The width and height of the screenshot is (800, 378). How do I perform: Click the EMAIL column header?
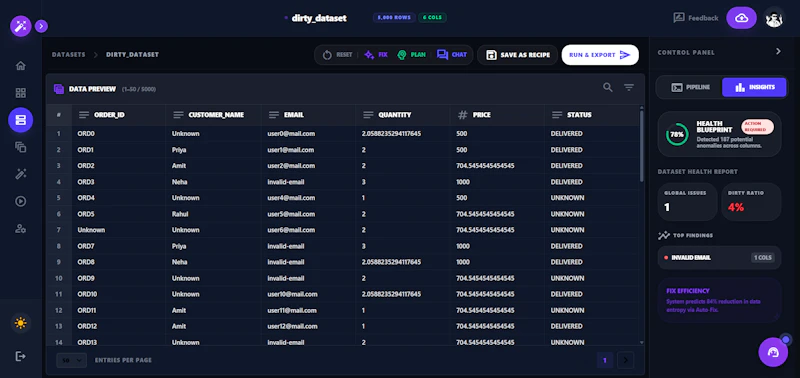tap(308, 115)
